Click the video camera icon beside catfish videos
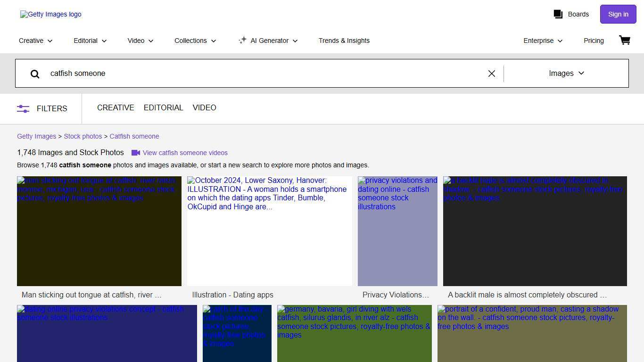The width and height of the screenshot is (644, 362). [136, 153]
